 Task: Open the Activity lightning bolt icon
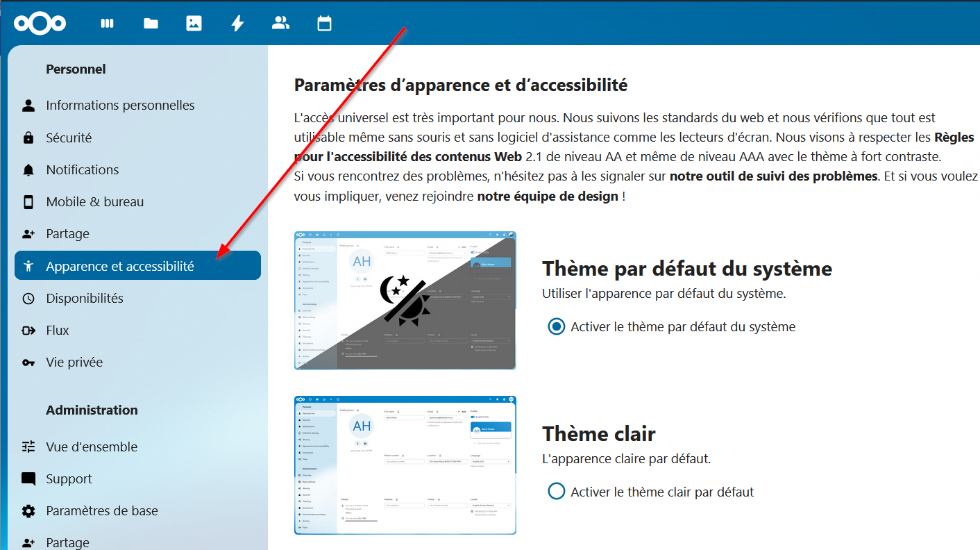(x=237, y=24)
